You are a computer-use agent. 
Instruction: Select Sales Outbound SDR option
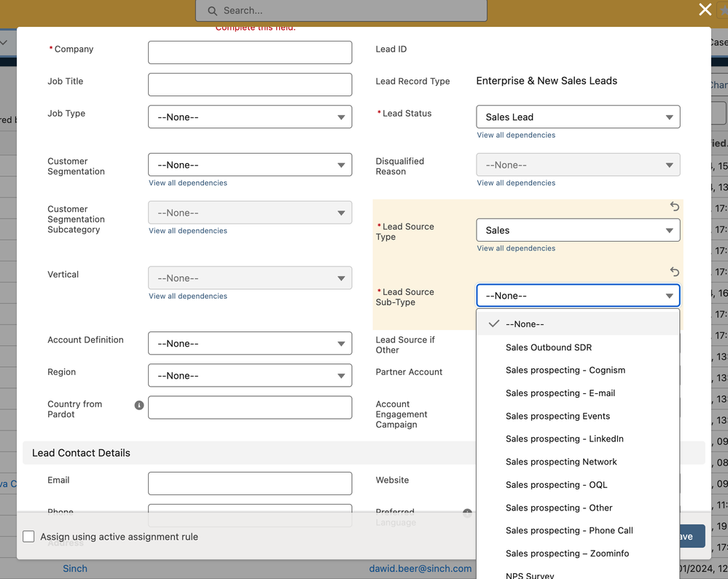(x=578, y=347)
